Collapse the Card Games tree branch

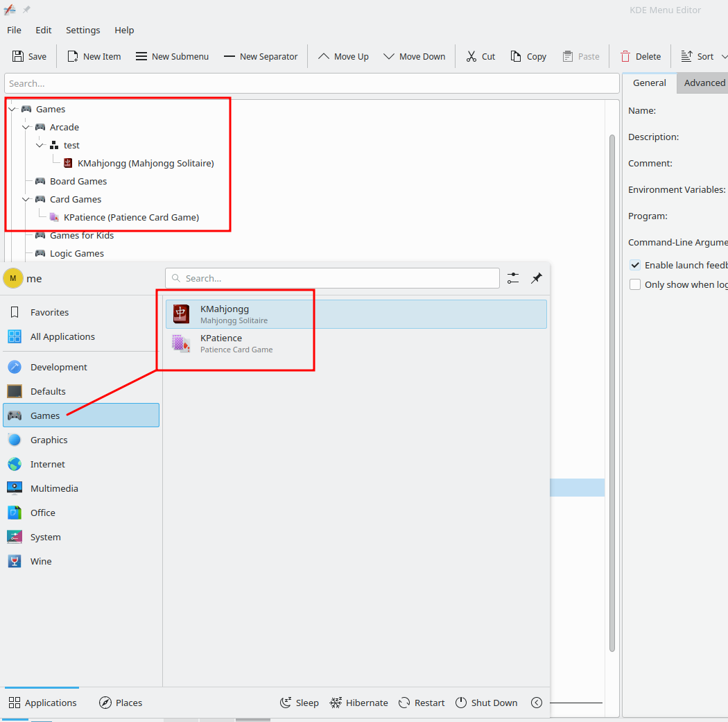point(26,199)
